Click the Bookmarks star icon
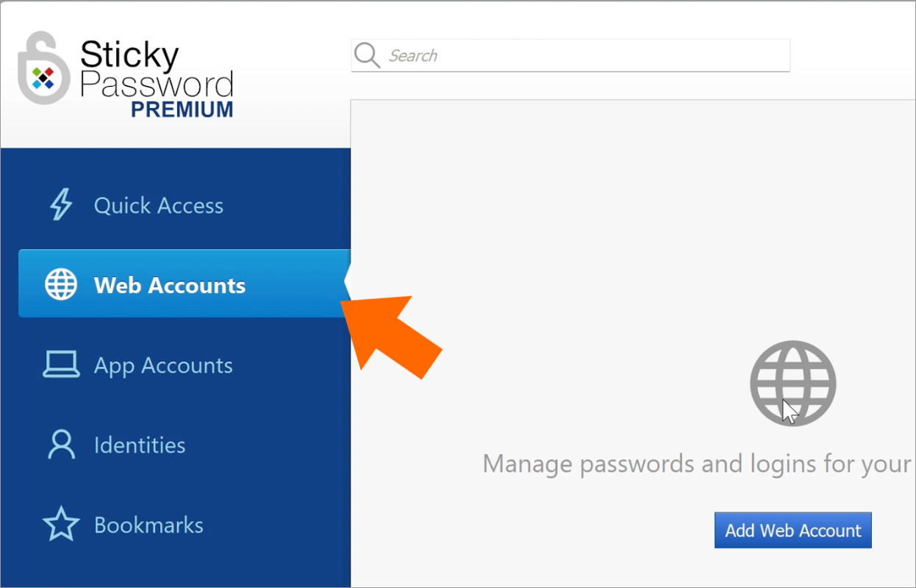The width and height of the screenshot is (916, 588). [61, 524]
